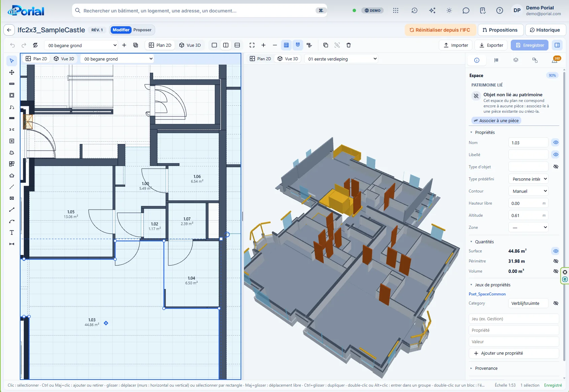569x392 pixels.
Task: Open the Zone dropdown
Action: [x=528, y=227]
